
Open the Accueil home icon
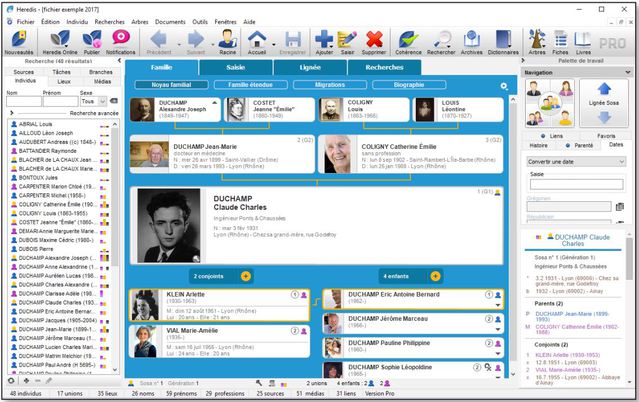[257, 42]
